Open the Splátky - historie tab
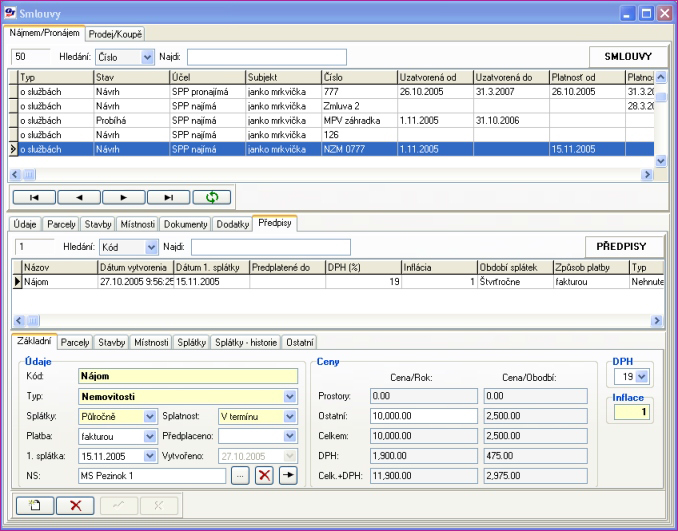Screen dimensions: 678x531 tap(246, 342)
